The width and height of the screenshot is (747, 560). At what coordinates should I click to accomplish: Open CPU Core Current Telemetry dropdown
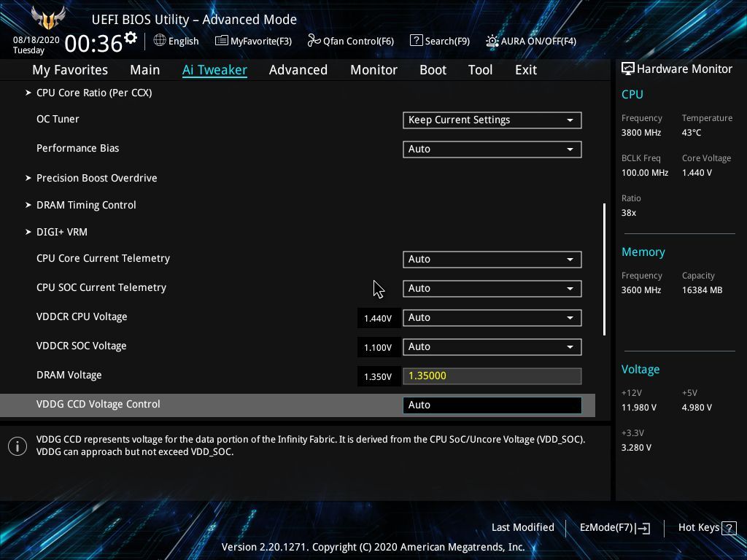(x=492, y=259)
